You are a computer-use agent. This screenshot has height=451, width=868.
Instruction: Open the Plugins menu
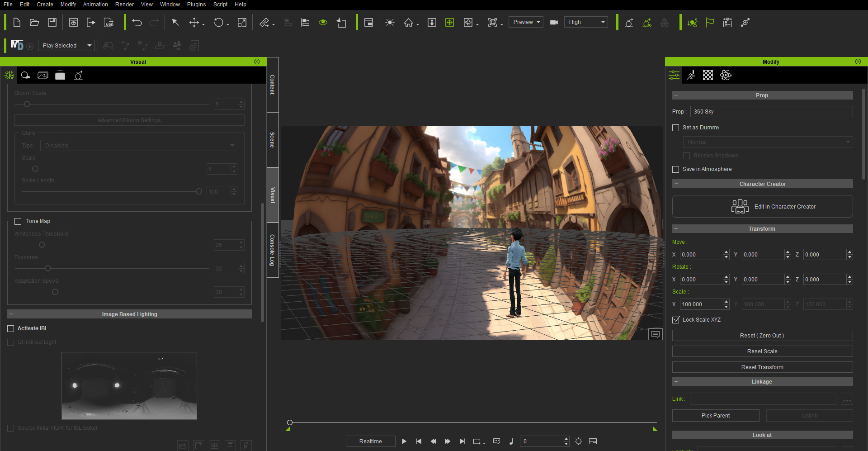196,5
